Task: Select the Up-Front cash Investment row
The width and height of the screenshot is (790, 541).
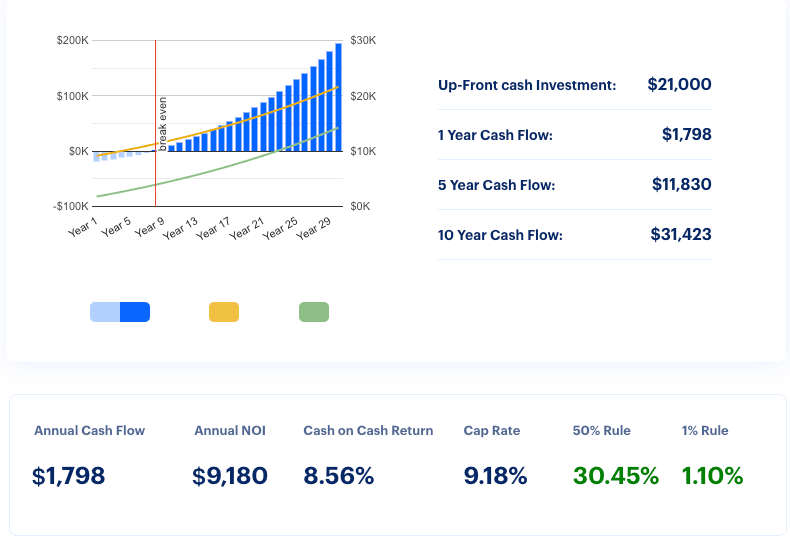Action: point(574,85)
